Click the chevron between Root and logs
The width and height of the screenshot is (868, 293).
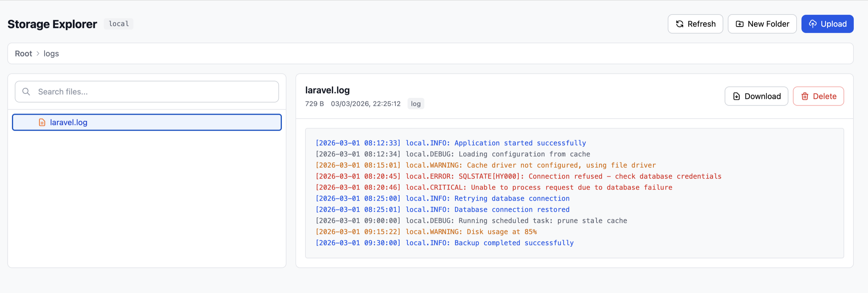click(x=38, y=53)
